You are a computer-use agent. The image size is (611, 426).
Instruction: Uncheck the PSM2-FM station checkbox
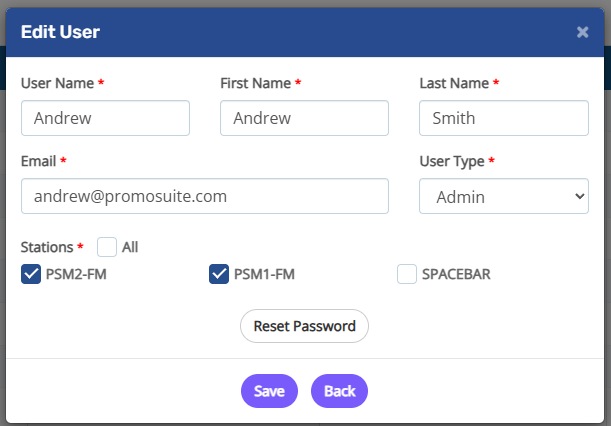[30, 274]
